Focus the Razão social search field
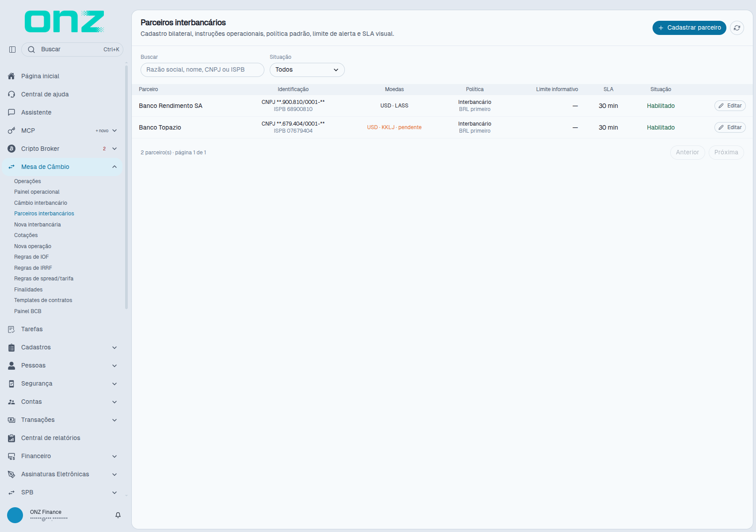 [202, 70]
